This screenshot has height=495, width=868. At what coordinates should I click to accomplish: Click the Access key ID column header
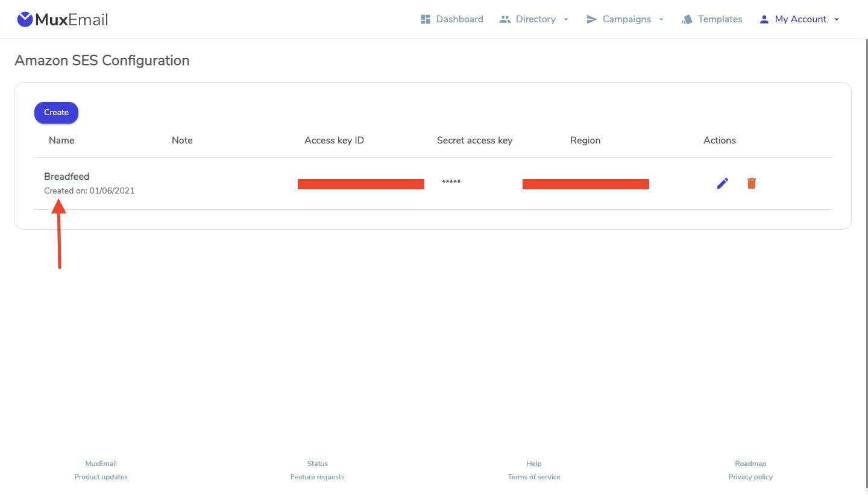point(334,140)
